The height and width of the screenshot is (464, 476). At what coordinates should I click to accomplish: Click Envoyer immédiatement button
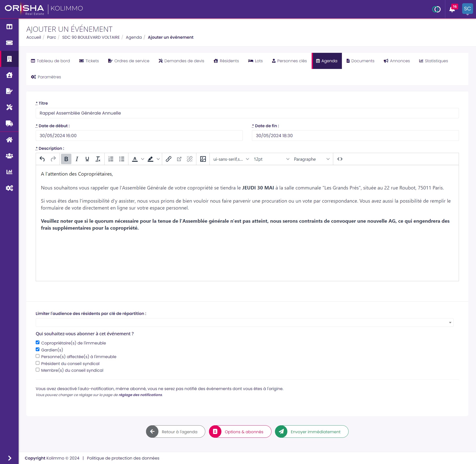[312, 432]
